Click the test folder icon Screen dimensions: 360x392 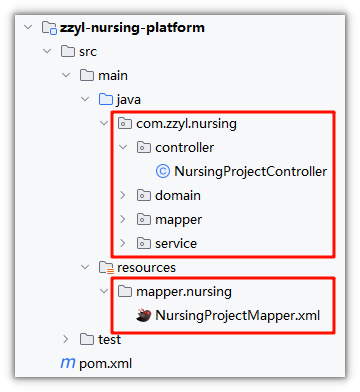pos(87,340)
